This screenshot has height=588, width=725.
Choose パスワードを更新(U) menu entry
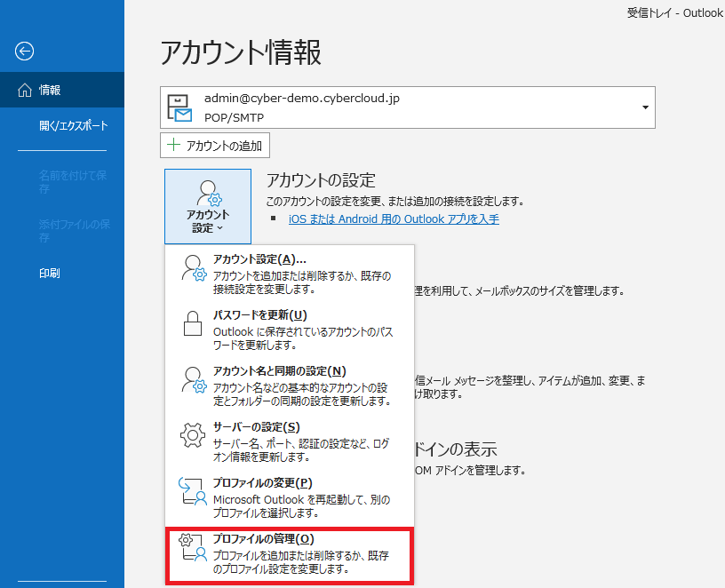(x=290, y=330)
